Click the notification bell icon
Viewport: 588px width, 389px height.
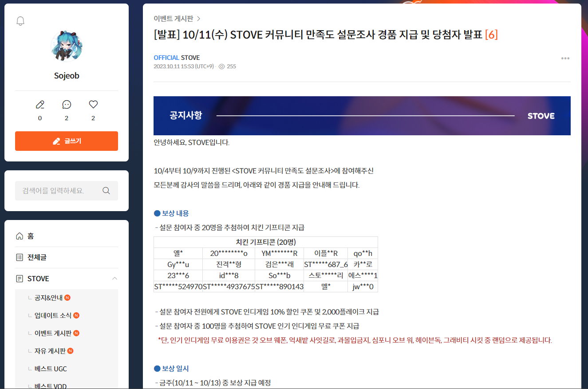[20, 21]
